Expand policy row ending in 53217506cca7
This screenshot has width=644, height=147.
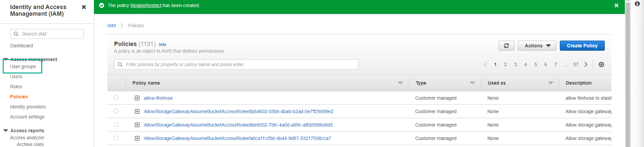click(137, 138)
